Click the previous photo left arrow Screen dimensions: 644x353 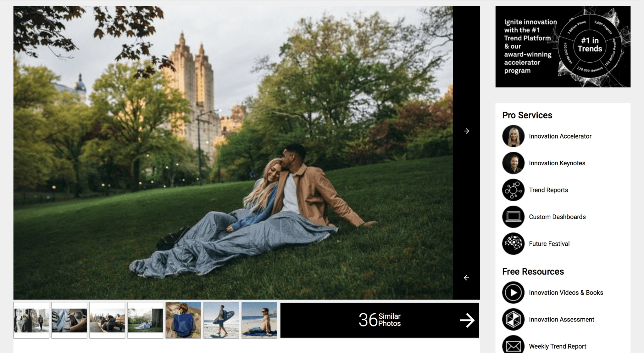pos(466,278)
